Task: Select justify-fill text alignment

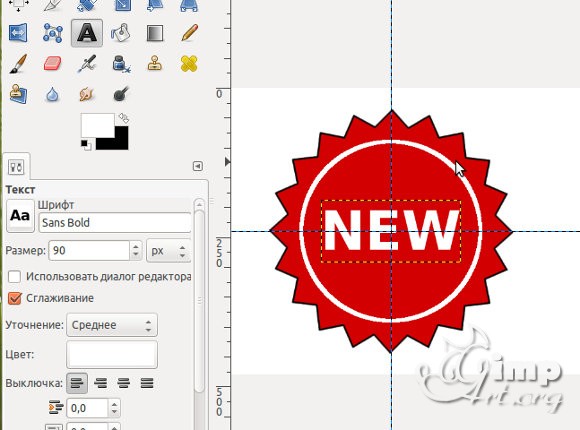Action: (x=147, y=383)
